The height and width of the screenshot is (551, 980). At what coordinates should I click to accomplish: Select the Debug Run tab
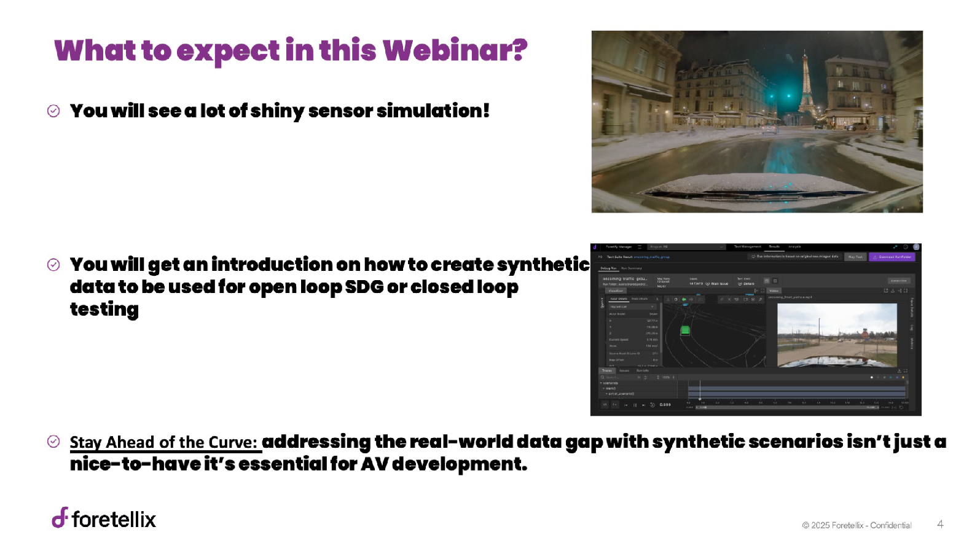coord(608,268)
